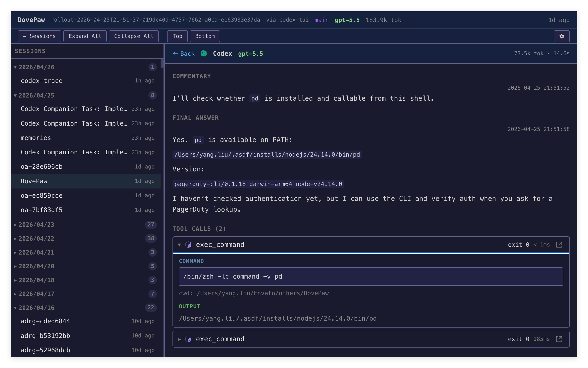Click the OUTPUT path text
This screenshot has width=588, height=368.
click(277, 318)
